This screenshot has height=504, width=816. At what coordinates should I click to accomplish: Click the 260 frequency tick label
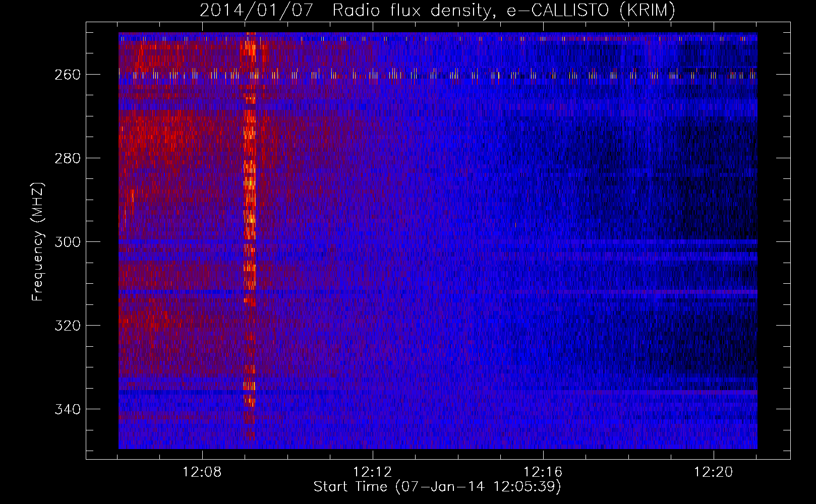coord(67,75)
